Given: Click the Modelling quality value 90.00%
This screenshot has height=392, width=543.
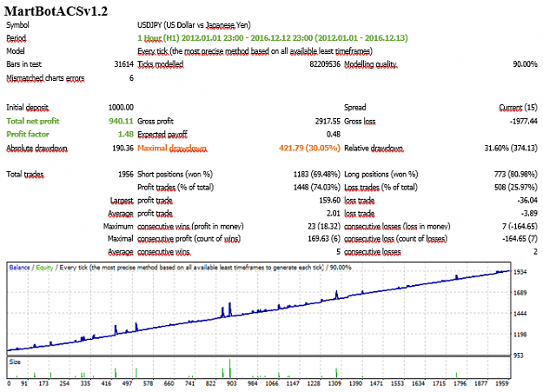Looking at the screenshot, I should [526, 64].
